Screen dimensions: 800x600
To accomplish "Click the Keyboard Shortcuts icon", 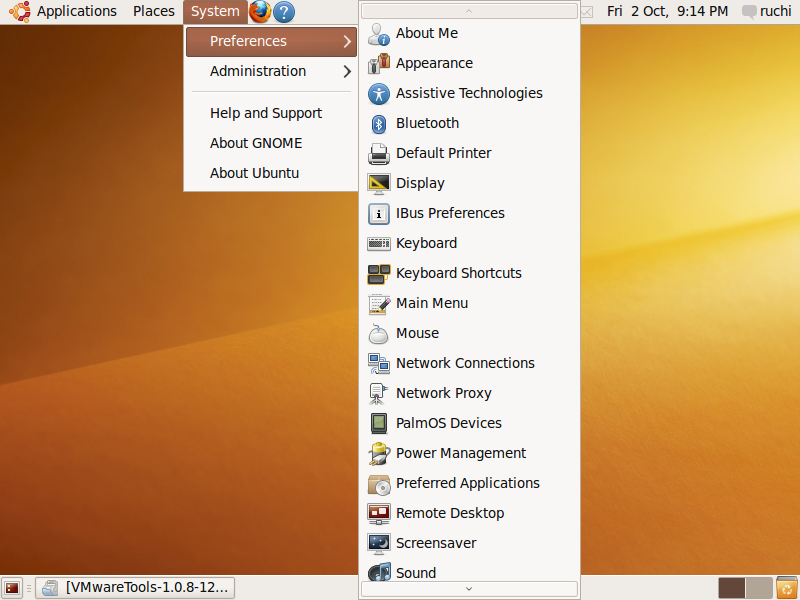I will (x=379, y=274).
